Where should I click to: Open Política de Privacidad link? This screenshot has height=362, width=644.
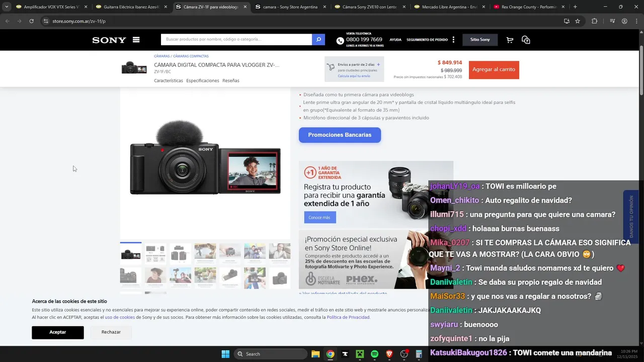point(348,317)
